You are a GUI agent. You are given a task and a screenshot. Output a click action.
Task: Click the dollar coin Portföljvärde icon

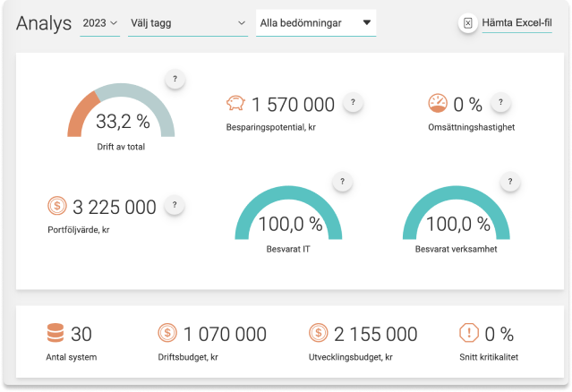point(56,207)
